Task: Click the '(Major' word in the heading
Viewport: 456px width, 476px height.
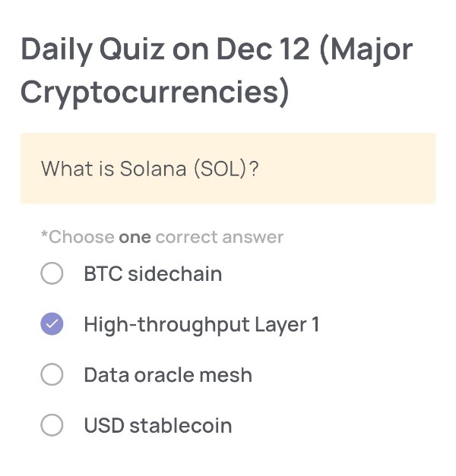Action: coord(366,50)
